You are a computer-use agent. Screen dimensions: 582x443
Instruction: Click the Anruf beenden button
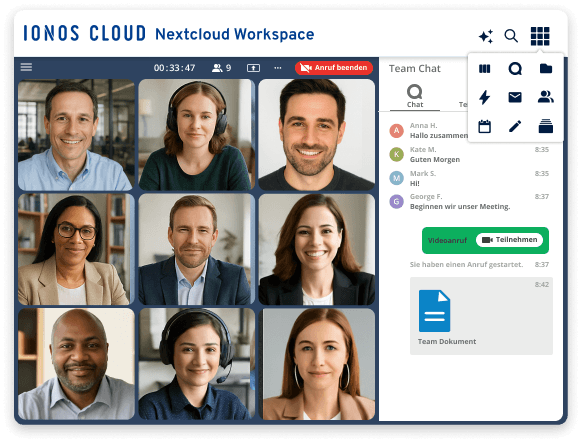point(334,68)
